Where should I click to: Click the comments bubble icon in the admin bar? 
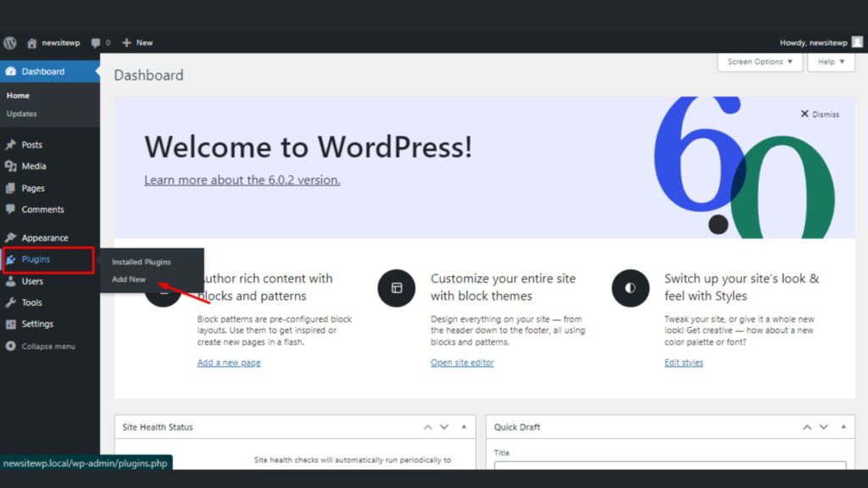point(96,42)
